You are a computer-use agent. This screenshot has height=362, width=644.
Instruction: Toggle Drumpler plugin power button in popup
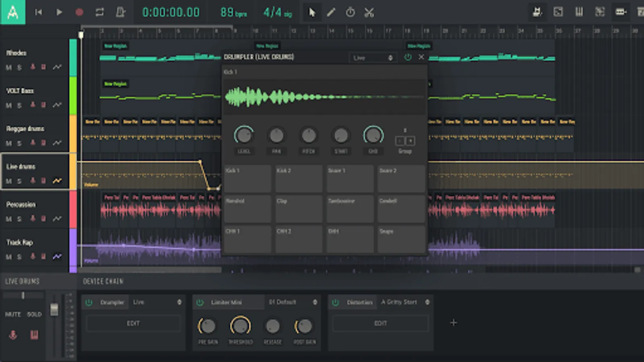(x=408, y=57)
